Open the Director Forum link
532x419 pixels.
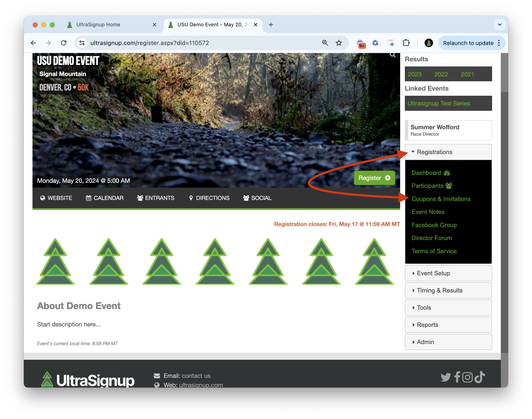point(431,238)
